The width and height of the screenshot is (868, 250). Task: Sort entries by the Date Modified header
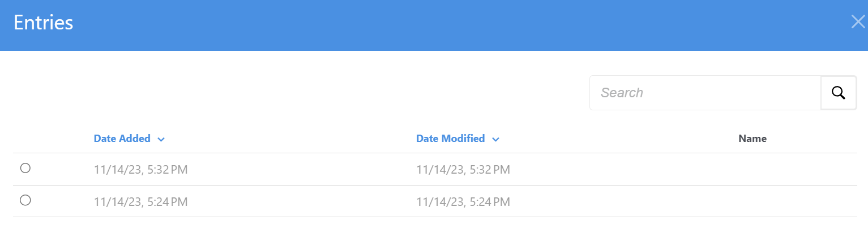pyautogui.click(x=451, y=139)
